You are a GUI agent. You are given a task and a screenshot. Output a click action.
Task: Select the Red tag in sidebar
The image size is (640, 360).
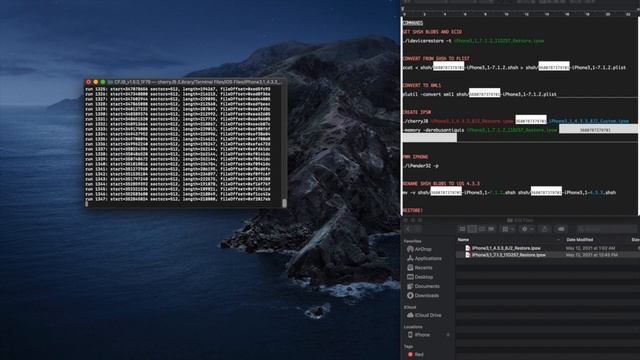click(x=416, y=354)
